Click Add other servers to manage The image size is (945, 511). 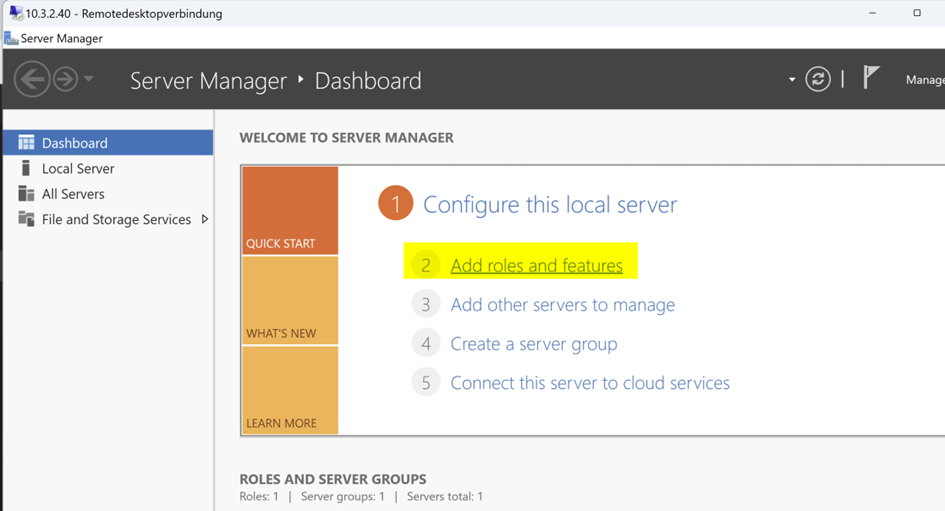(563, 305)
